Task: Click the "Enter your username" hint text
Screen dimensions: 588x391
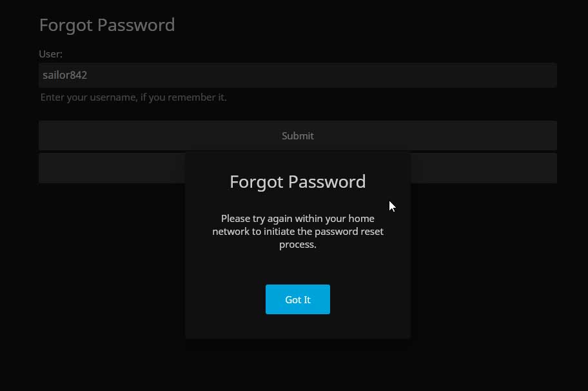Action: [133, 97]
